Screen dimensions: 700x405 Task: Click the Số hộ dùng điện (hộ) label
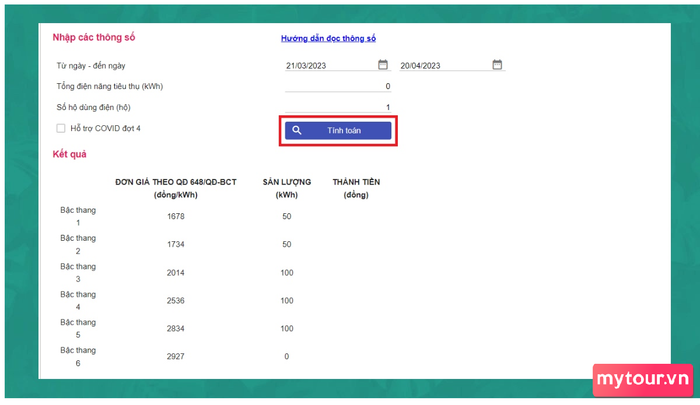pyautogui.click(x=93, y=107)
